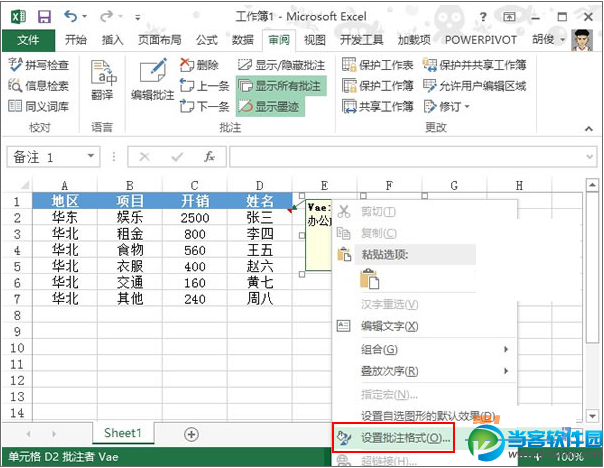Click 保护工作簿 protect workbook

[378, 86]
